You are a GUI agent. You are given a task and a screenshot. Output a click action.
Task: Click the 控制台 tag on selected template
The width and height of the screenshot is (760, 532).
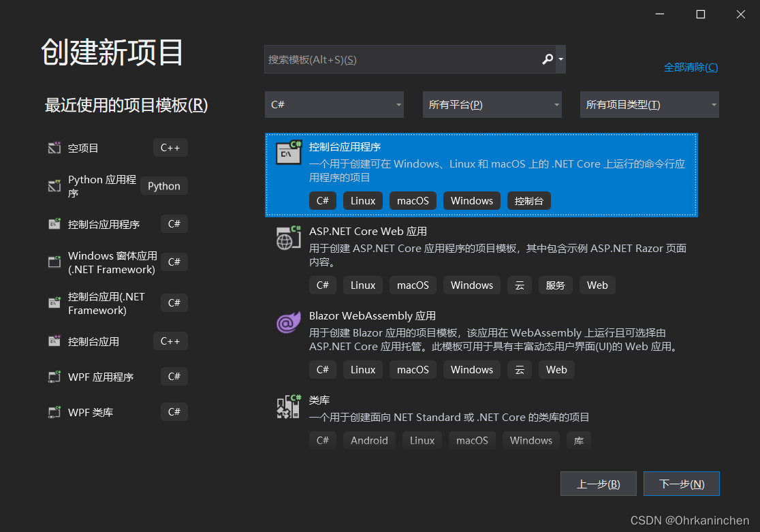[x=529, y=201]
